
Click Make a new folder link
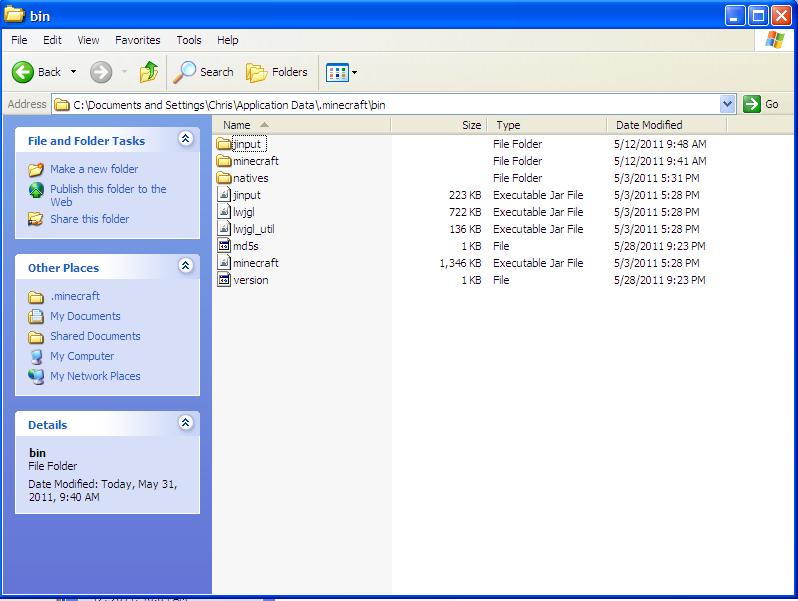click(x=94, y=169)
